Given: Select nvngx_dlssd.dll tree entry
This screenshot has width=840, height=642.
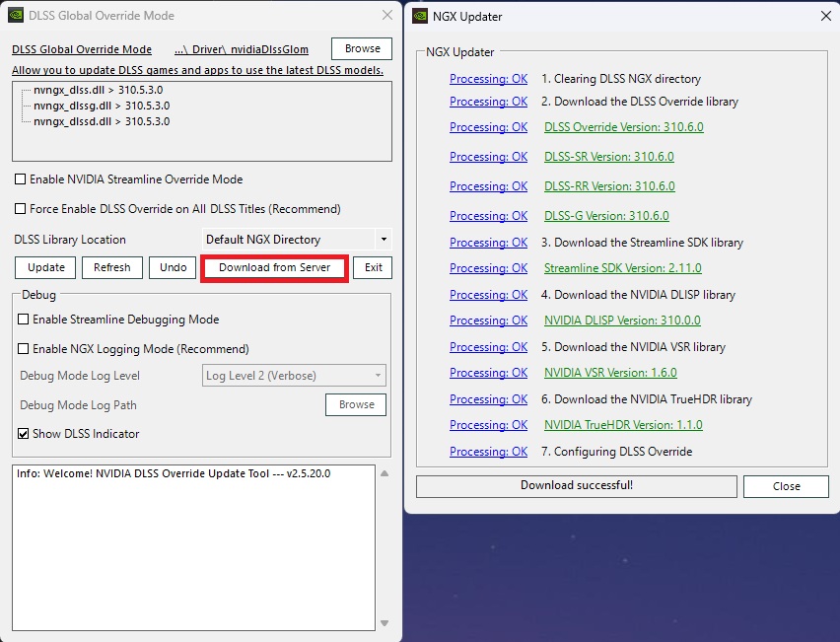Looking at the screenshot, I should [102, 121].
